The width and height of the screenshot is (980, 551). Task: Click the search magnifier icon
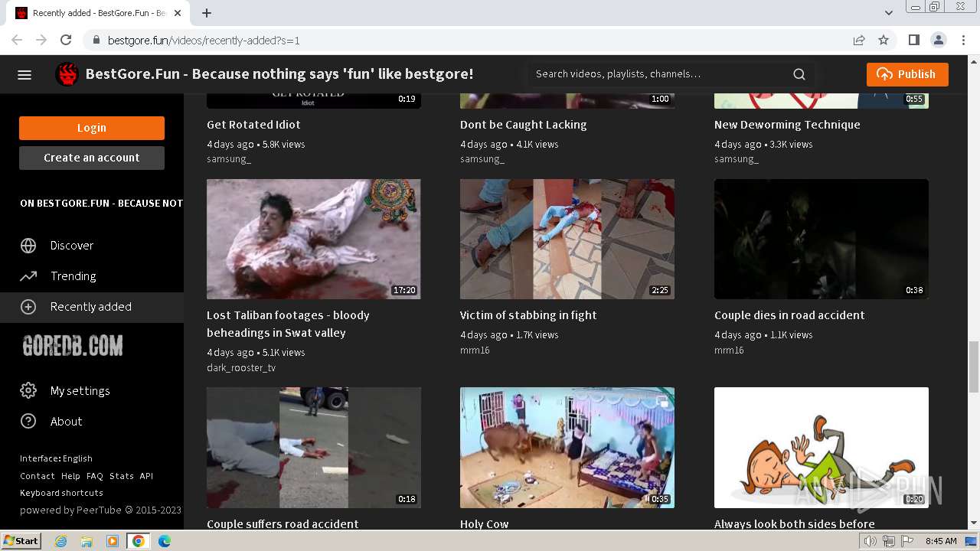click(x=799, y=74)
